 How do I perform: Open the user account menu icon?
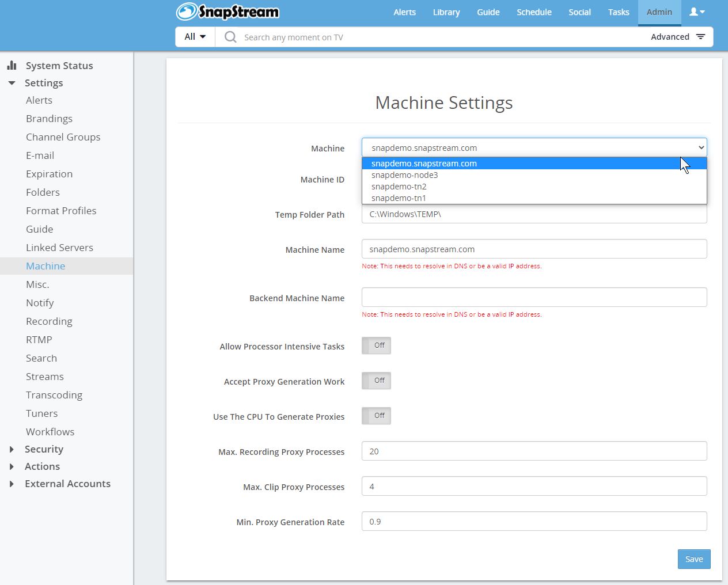[x=697, y=12]
